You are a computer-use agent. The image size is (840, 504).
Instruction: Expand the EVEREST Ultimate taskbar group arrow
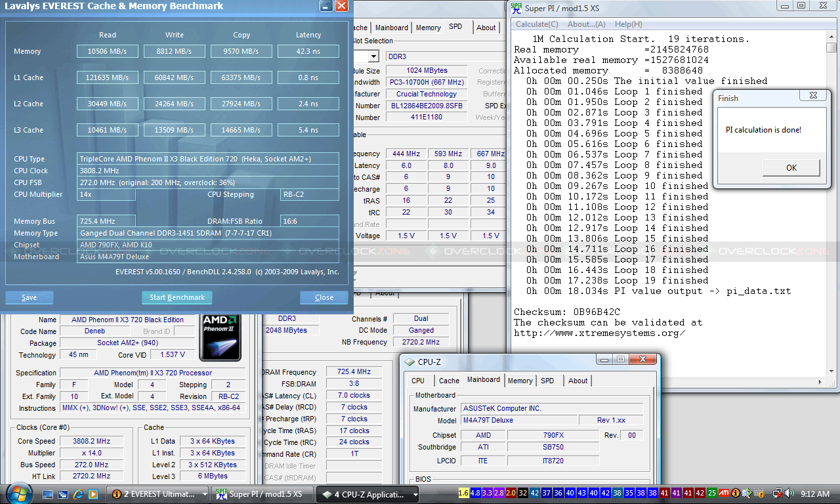[205, 494]
